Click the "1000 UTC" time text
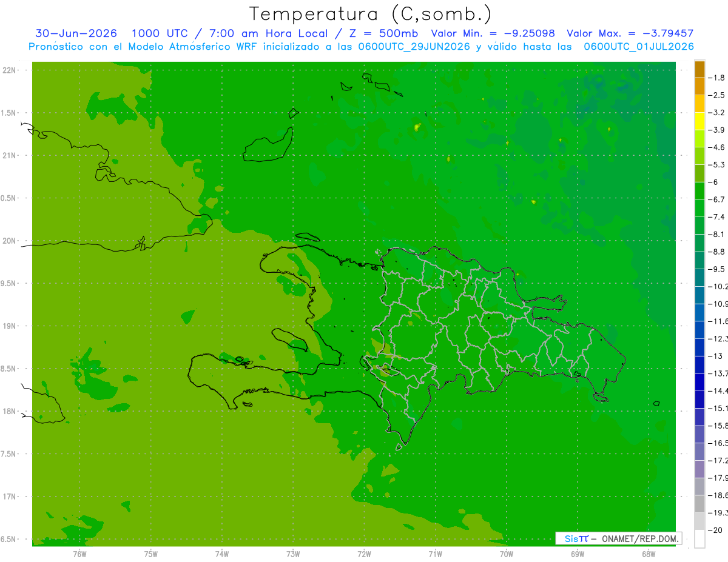This screenshot has width=728, height=562. coord(159,33)
